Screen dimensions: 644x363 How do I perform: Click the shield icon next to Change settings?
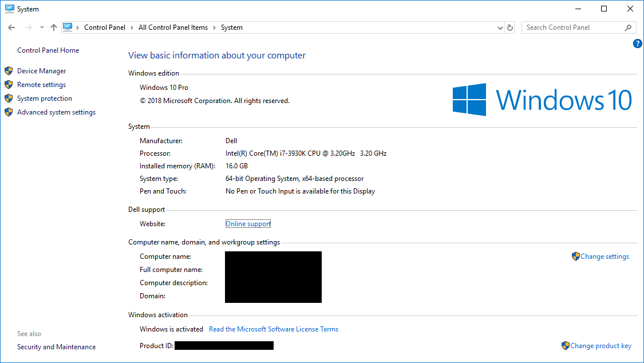click(x=575, y=257)
